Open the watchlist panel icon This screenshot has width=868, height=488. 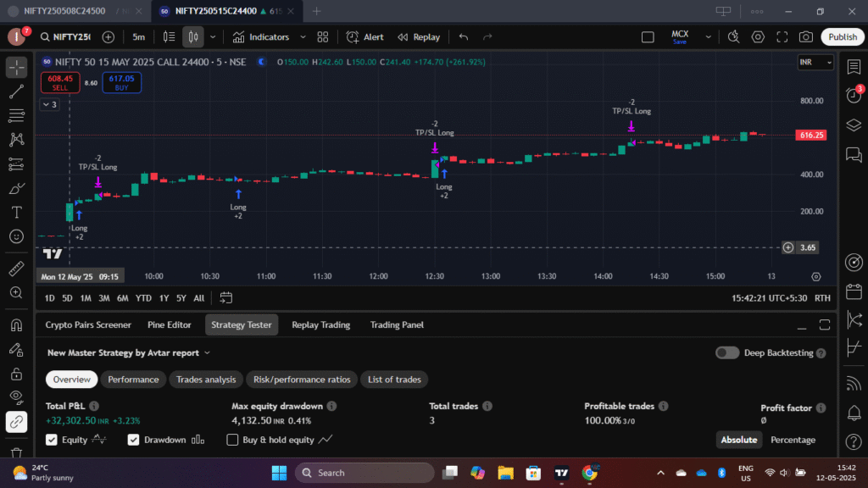click(854, 67)
